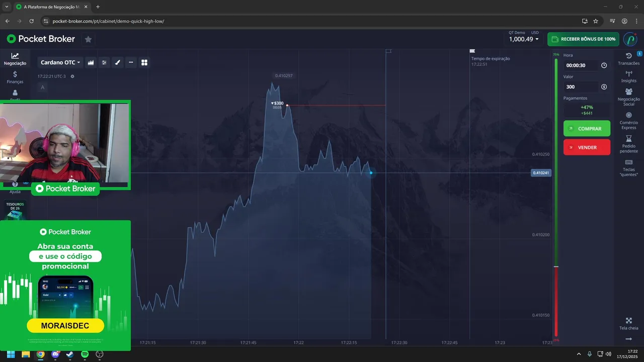Click the expiration time flag marker
The width and height of the screenshot is (644, 362).
(472, 51)
